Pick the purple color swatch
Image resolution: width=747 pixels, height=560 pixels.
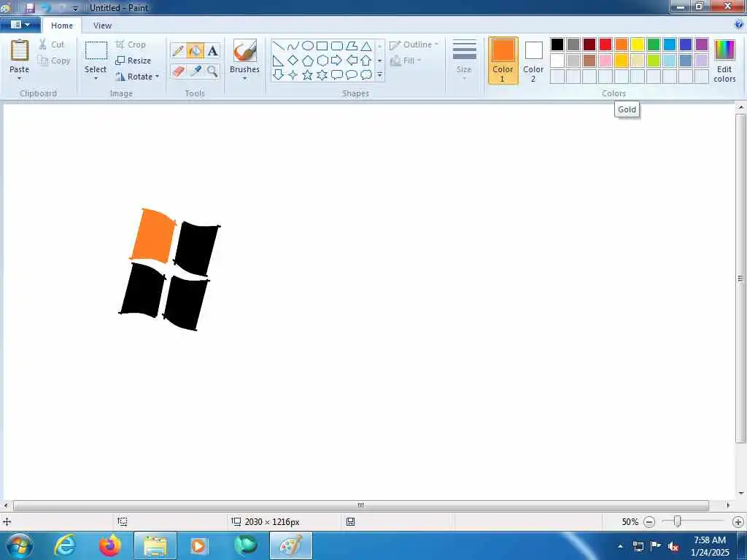[702, 44]
